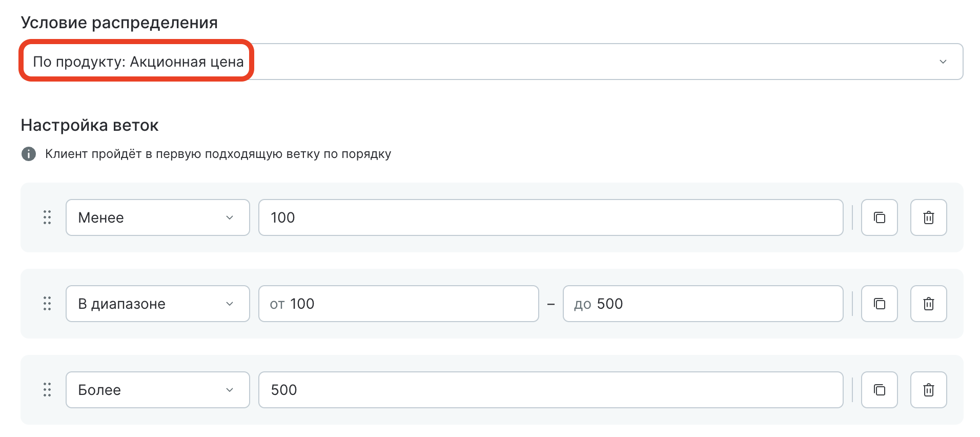Focus the 'Более' value field with 500

point(550,390)
